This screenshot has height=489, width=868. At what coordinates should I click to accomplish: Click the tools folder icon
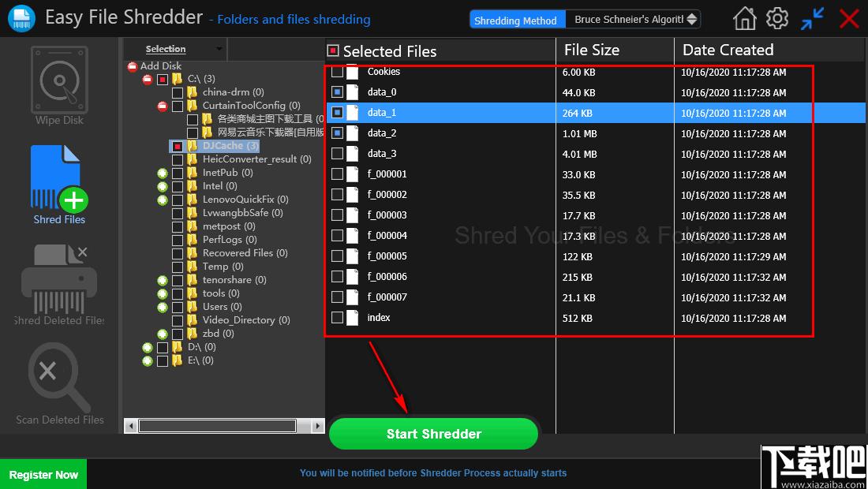coord(192,293)
